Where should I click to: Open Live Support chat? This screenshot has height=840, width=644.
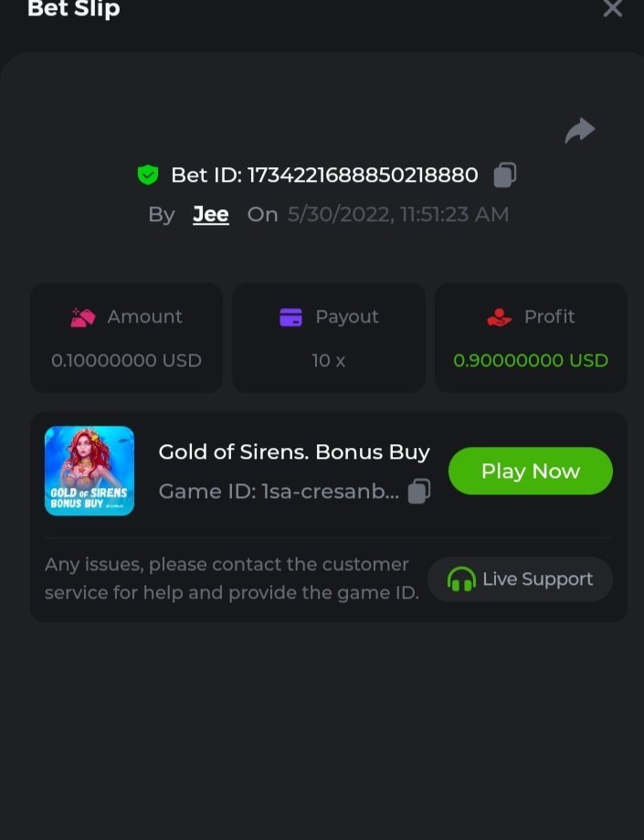tap(521, 579)
